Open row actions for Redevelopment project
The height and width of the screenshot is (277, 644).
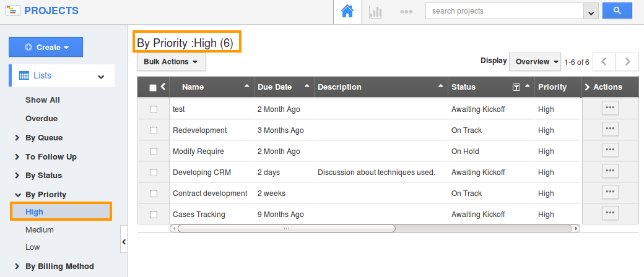coord(610,129)
